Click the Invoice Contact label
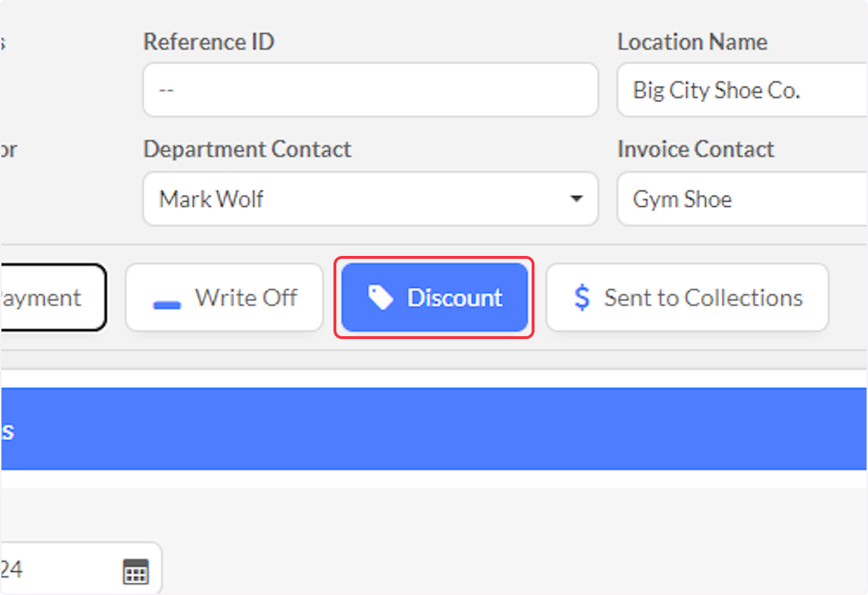Screen dimensions: 868x595 click(695, 150)
